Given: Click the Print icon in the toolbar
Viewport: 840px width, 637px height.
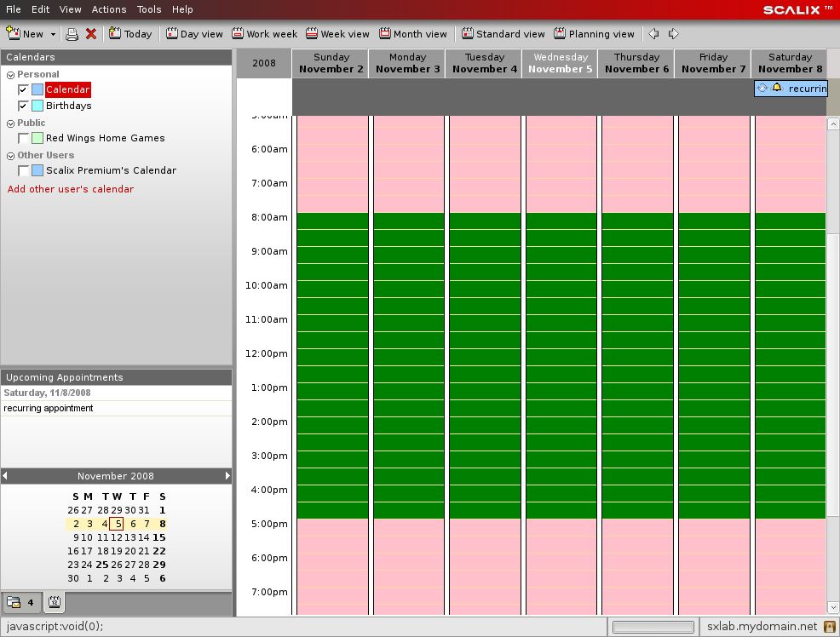Looking at the screenshot, I should coord(72,34).
